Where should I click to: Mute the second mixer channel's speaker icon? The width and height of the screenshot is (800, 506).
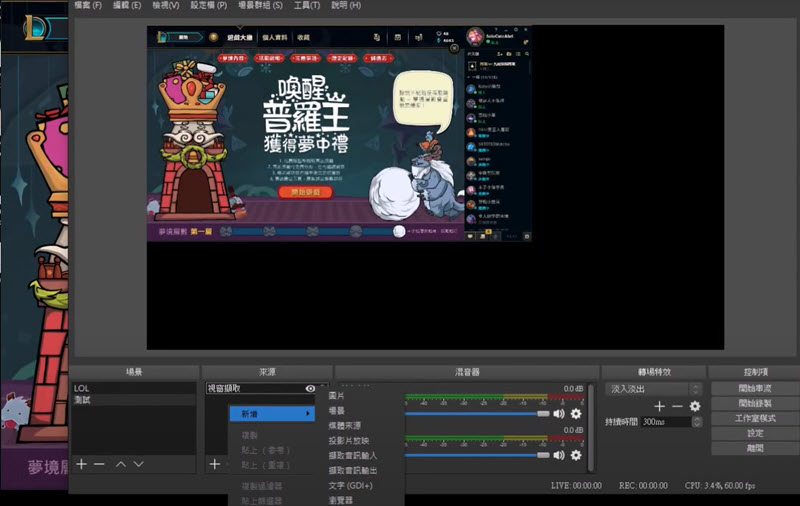[559, 455]
